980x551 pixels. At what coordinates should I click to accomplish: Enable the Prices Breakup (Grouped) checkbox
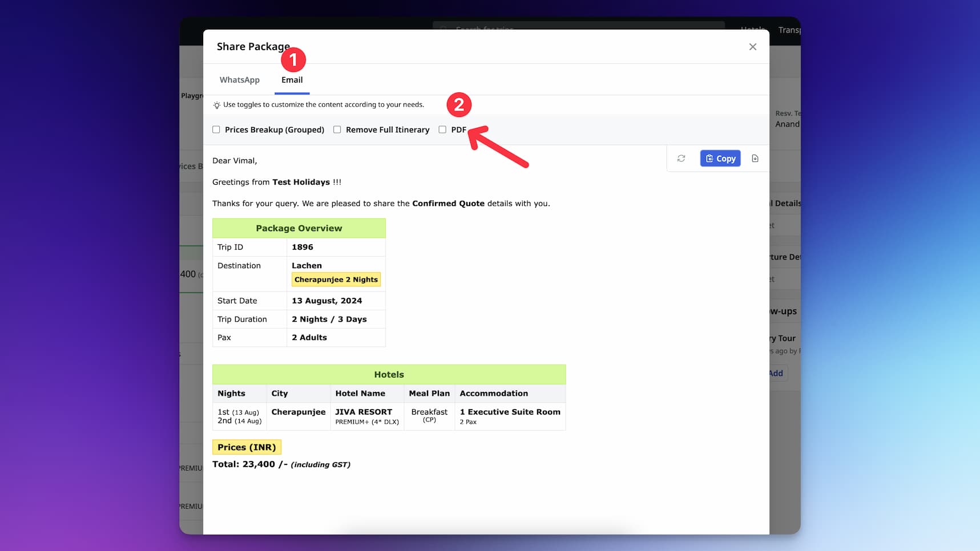coord(216,129)
